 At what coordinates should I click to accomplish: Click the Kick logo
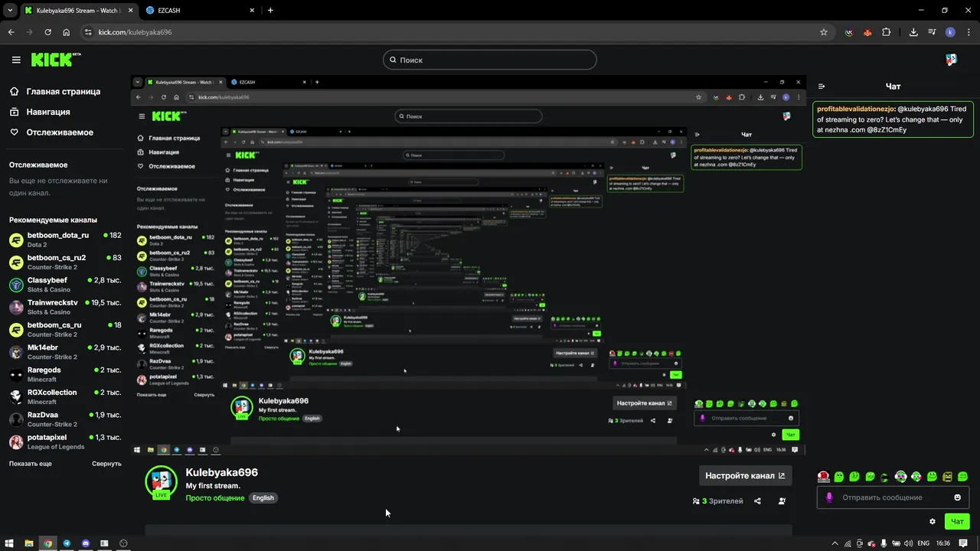pyautogui.click(x=55, y=59)
